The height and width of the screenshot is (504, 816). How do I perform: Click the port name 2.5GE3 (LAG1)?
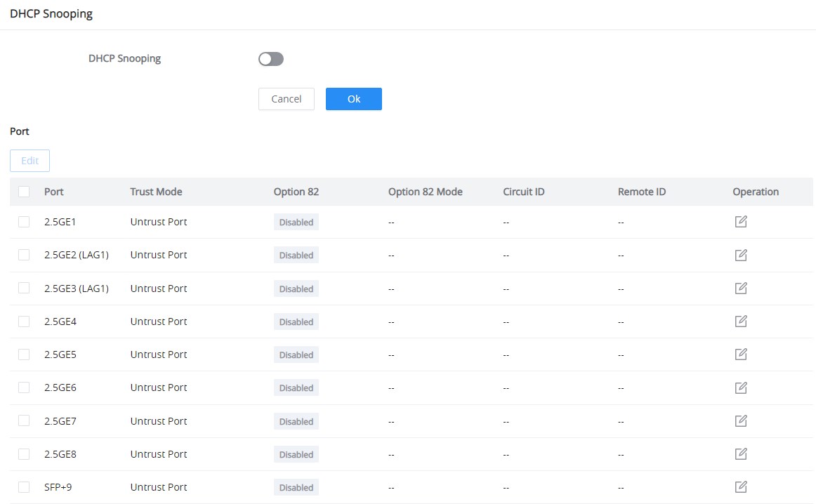pyautogui.click(x=77, y=288)
